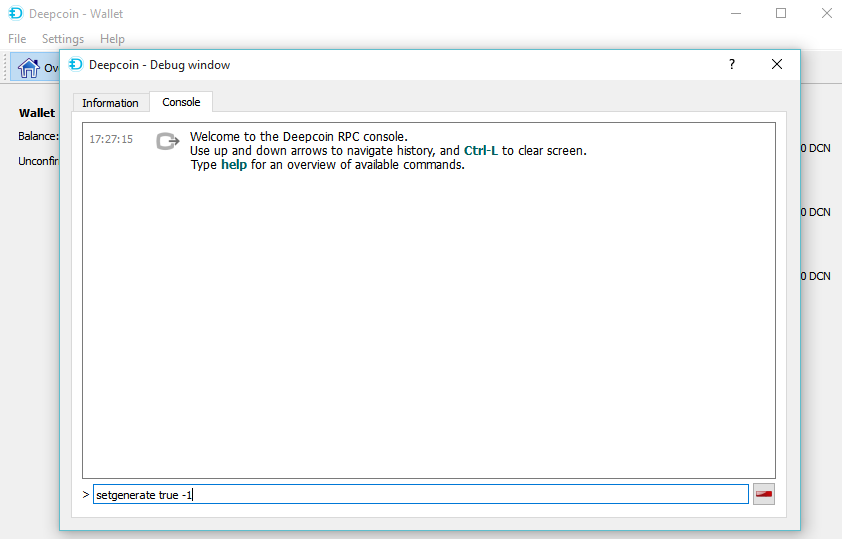Screen dimensions: 842x539
Task: Click the help question mark in Debug window
Action: 731,64
